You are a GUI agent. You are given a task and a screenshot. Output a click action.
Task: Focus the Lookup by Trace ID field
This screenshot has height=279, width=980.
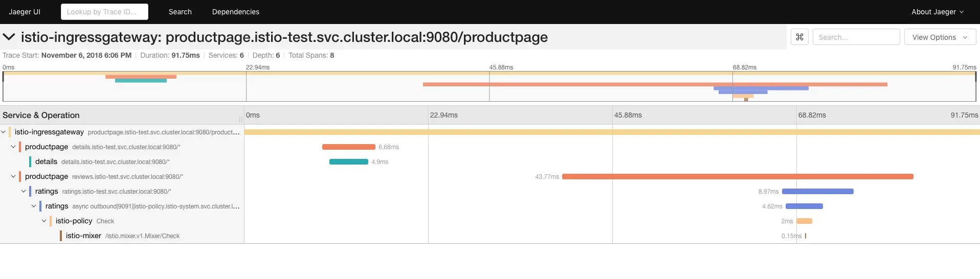point(104,12)
